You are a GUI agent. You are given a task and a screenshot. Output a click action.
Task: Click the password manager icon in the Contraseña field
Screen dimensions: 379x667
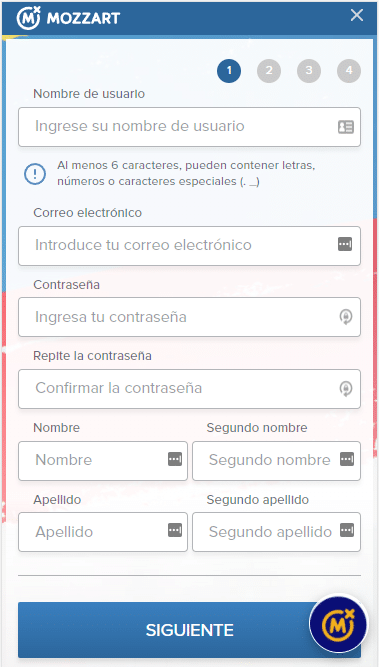pos(346,317)
